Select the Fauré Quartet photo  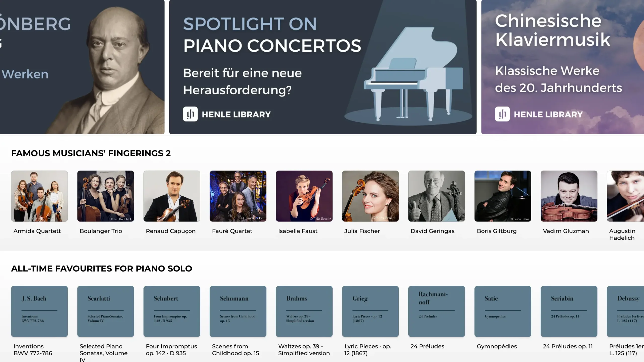pos(238,196)
